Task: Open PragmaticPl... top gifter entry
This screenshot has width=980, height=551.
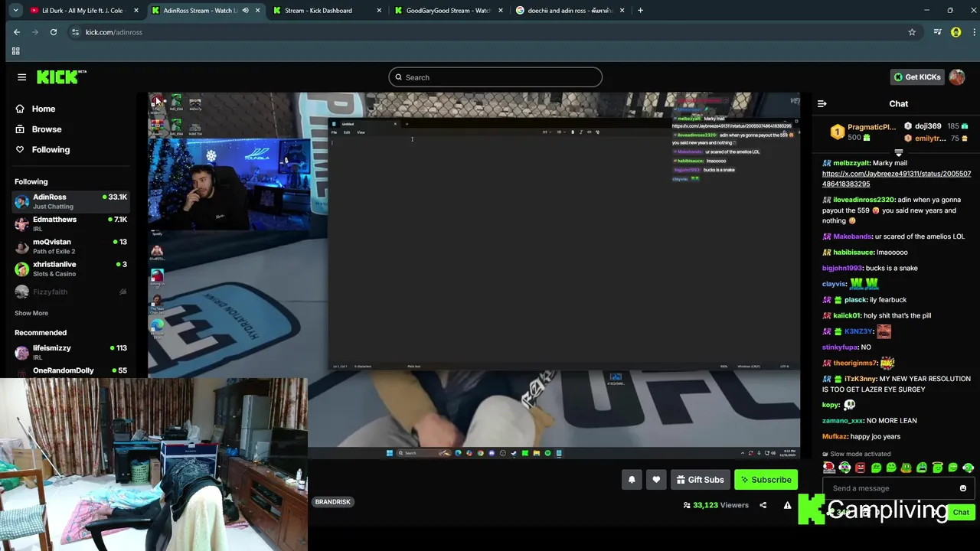Action: click(864, 132)
